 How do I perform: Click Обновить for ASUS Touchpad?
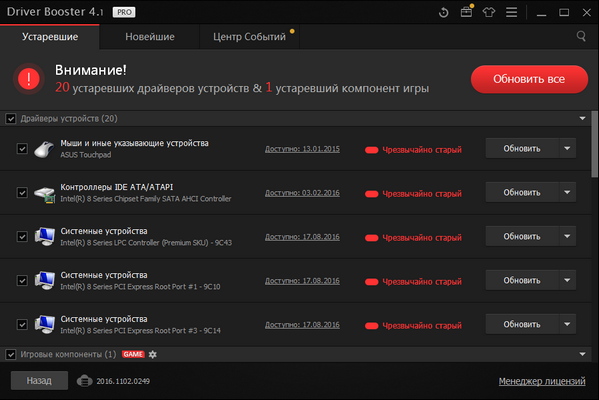(522, 148)
